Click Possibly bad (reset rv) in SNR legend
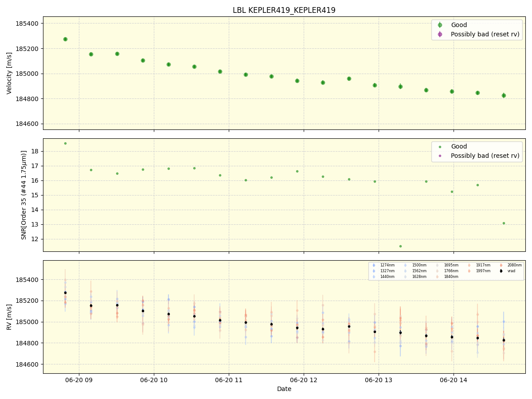The image size is (532, 399). coord(485,156)
